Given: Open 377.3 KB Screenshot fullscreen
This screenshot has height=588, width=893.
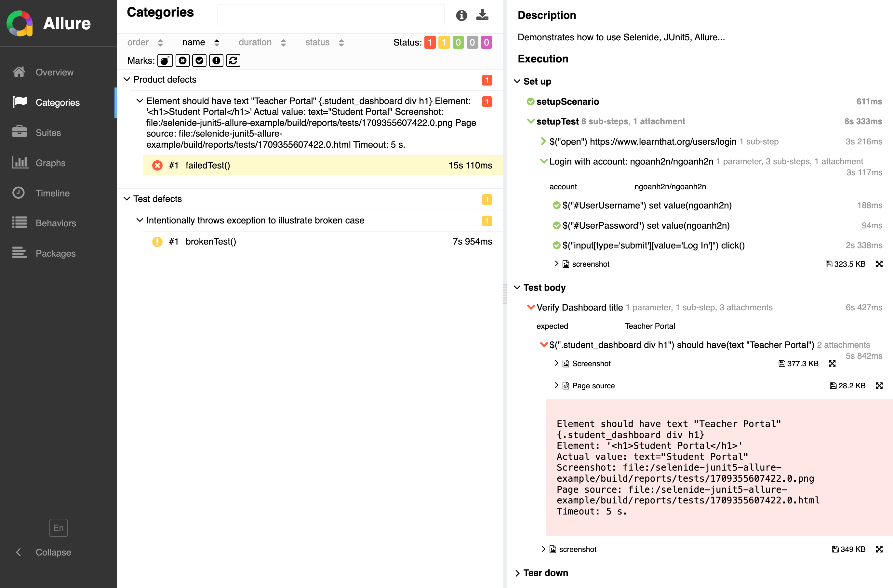Looking at the screenshot, I should click(832, 363).
